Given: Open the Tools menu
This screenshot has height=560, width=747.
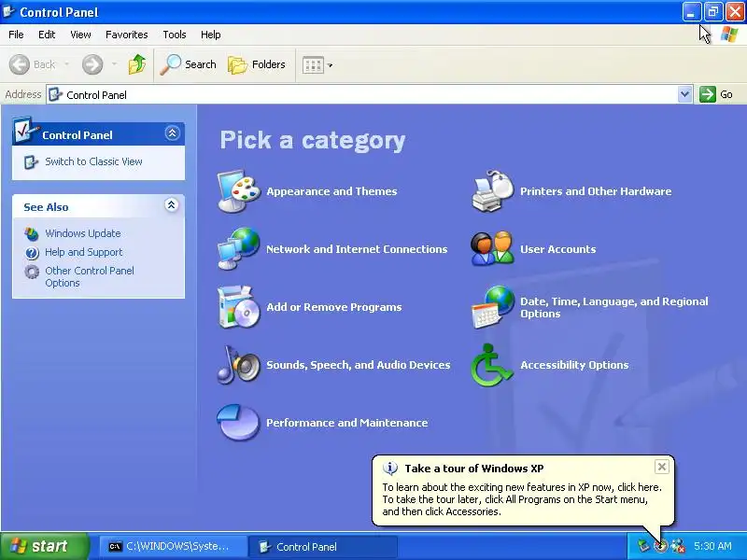Looking at the screenshot, I should pyautogui.click(x=175, y=35).
